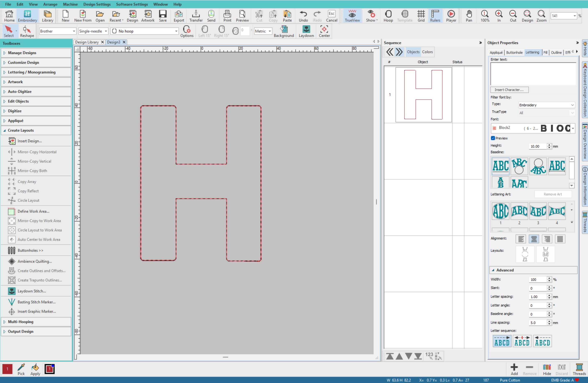Select the Reshape tool
Image resolution: width=588 pixels, height=383 pixels.
click(27, 31)
